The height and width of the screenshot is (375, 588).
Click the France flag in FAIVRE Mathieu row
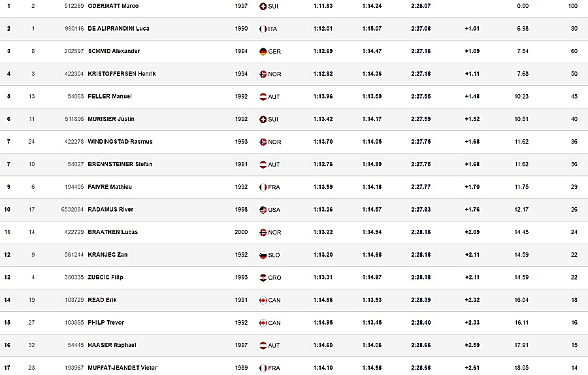point(263,187)
